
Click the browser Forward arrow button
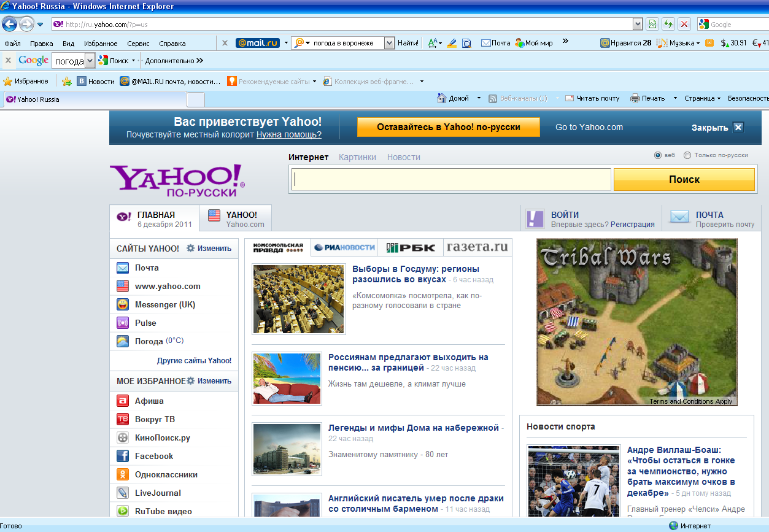(26, 24)
